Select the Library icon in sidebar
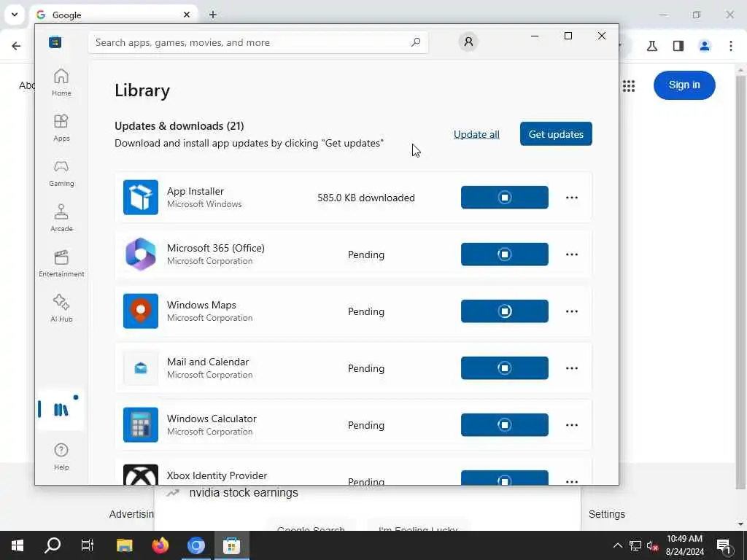 [61, 410]
